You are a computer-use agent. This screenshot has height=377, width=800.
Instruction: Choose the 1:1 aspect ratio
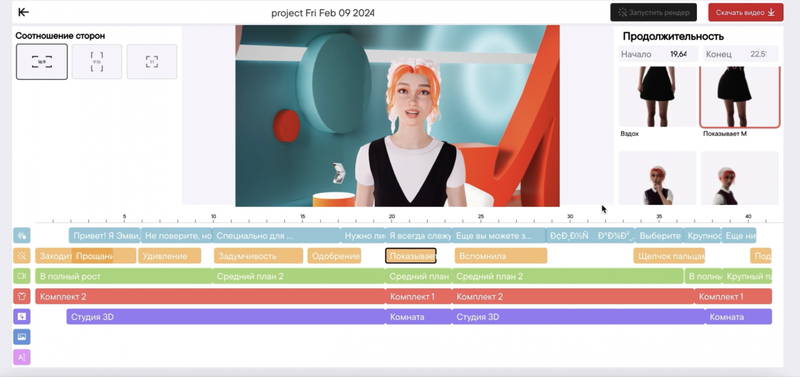(x=152, y=62)
